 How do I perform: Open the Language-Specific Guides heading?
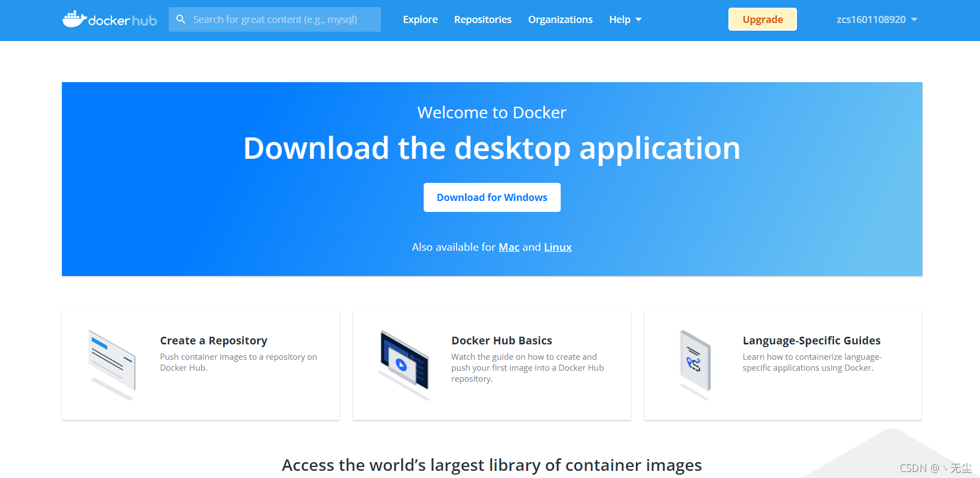(812, 341)
